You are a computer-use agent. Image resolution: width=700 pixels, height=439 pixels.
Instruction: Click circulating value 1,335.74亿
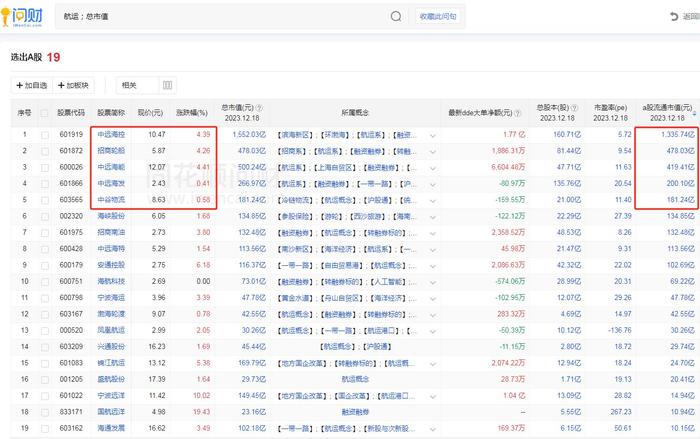tap(678, 134)
